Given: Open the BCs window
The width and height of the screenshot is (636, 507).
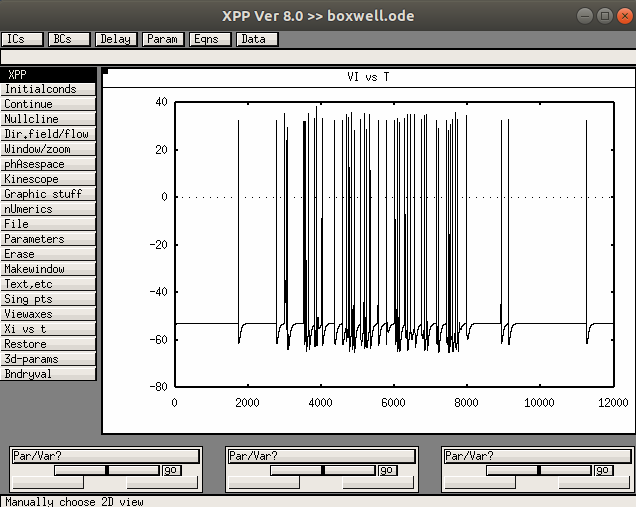Looking at the screenshot, I should (69, 39).
